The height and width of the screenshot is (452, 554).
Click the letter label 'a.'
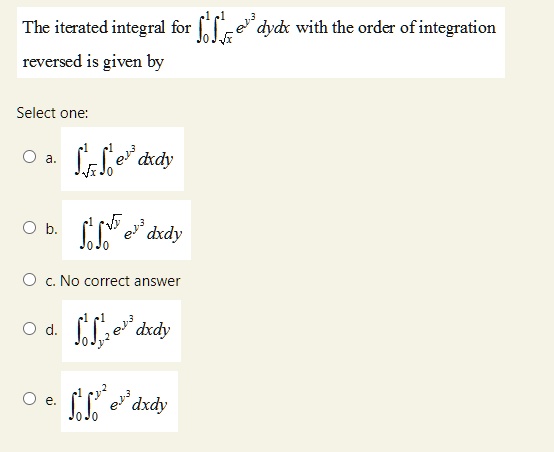point(51,159)
